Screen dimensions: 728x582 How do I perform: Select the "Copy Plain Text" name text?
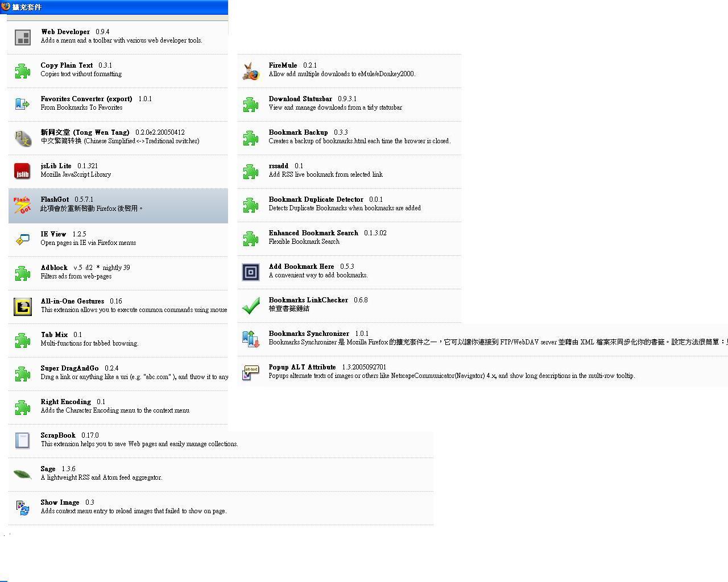[x=67, y=65]
